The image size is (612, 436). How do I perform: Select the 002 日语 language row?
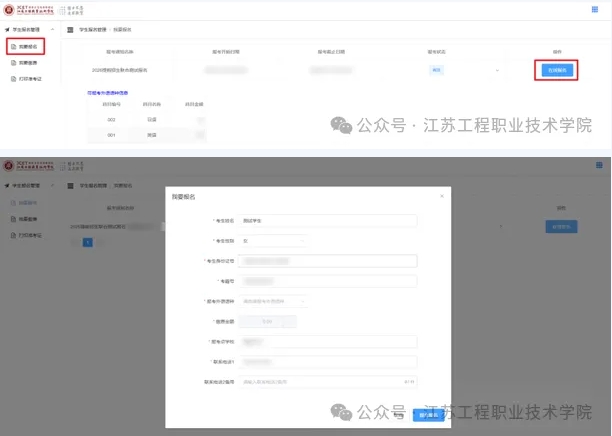pos(147,120)
